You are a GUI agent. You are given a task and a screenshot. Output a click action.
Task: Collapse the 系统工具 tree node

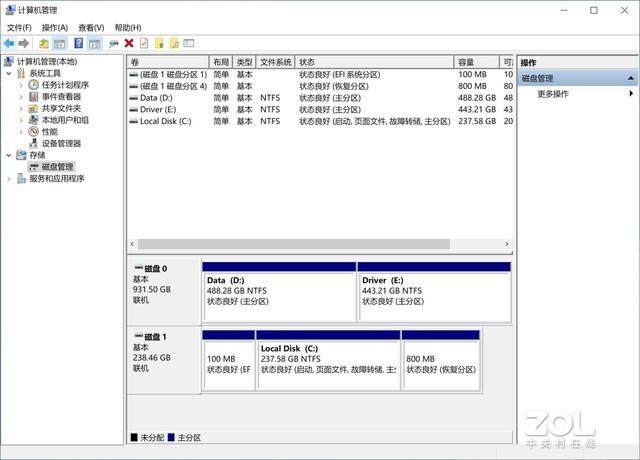(x=9, y=73)
